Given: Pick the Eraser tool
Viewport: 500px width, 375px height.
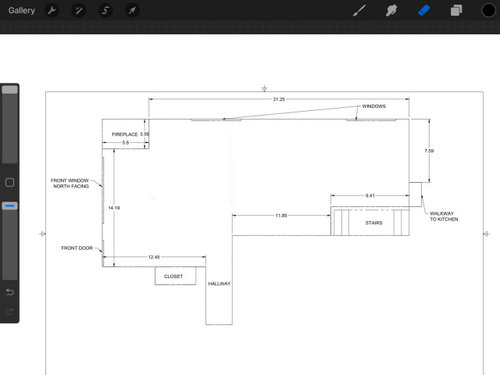Looking at the screenshot, I should point(424,10).
